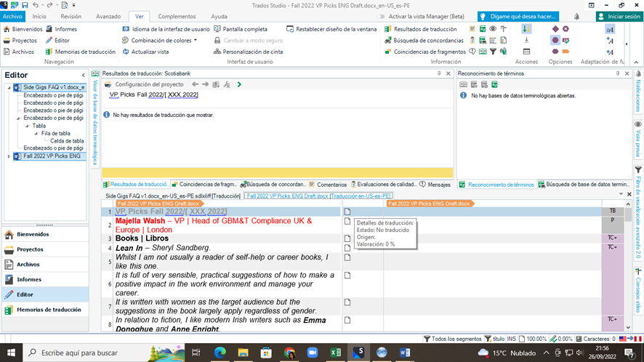Open Bienvenidos in the sidebar
Screen dimensions: 644x362
[x=45, y=234]
